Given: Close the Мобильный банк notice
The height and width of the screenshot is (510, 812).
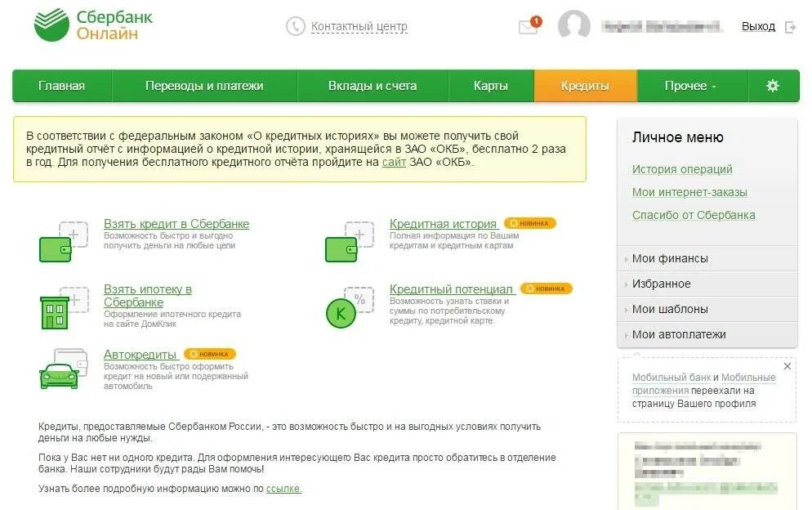Looking at the screenshot, I should (787, 366).
